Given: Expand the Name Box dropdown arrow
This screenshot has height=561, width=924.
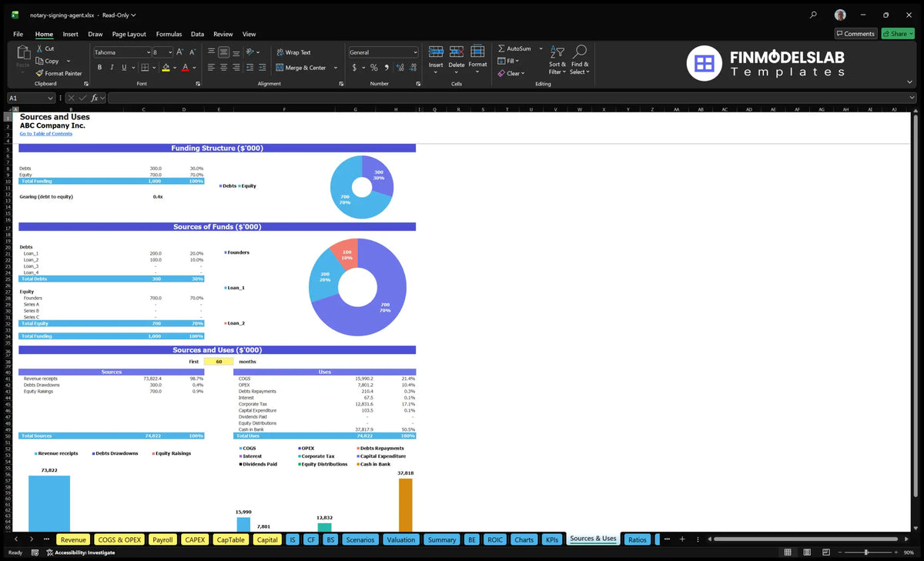Looking at the screenshot, I should click(51, 98).
